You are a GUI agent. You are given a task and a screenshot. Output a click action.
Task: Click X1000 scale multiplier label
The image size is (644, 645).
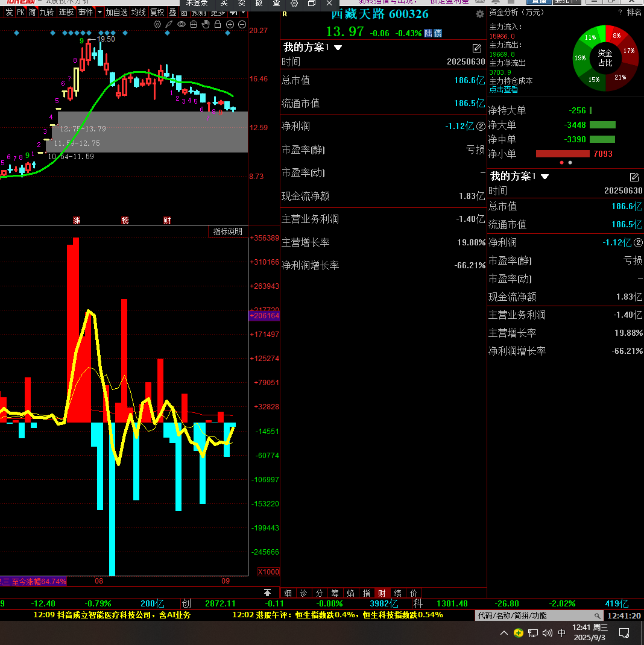[268, 572]
